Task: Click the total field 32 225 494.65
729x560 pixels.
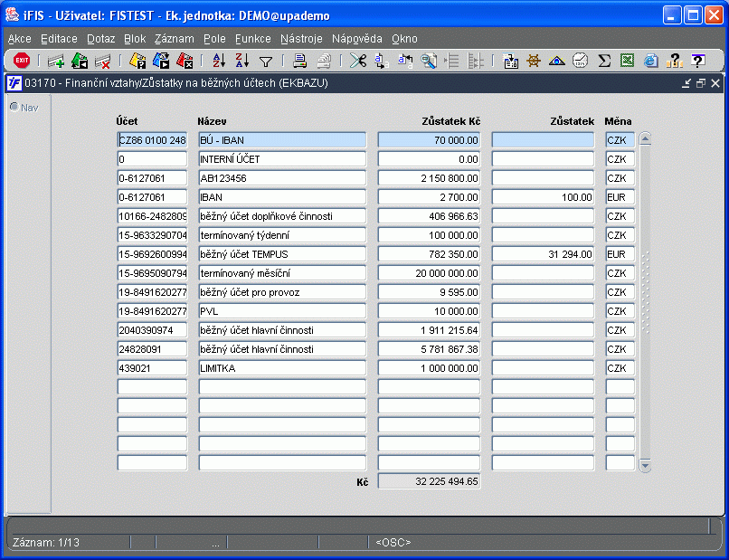Action: coord(429,481)
